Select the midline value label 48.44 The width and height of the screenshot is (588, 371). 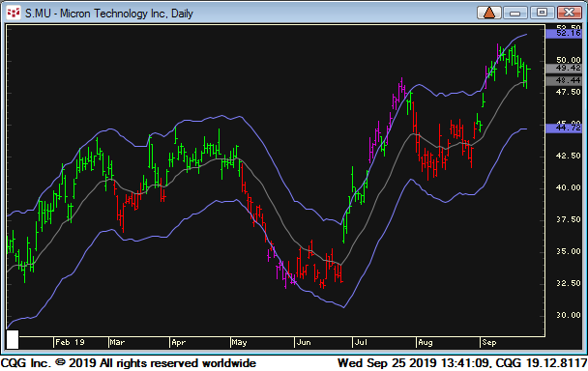pos(564,80)
